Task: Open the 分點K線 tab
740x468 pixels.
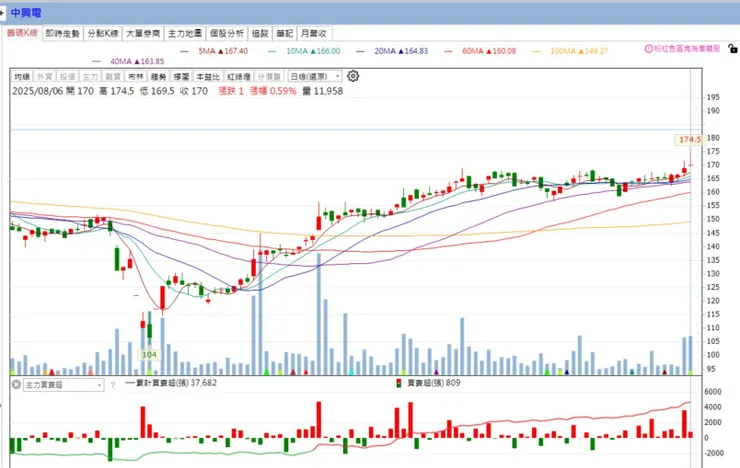Action: (x=103, y=33)
